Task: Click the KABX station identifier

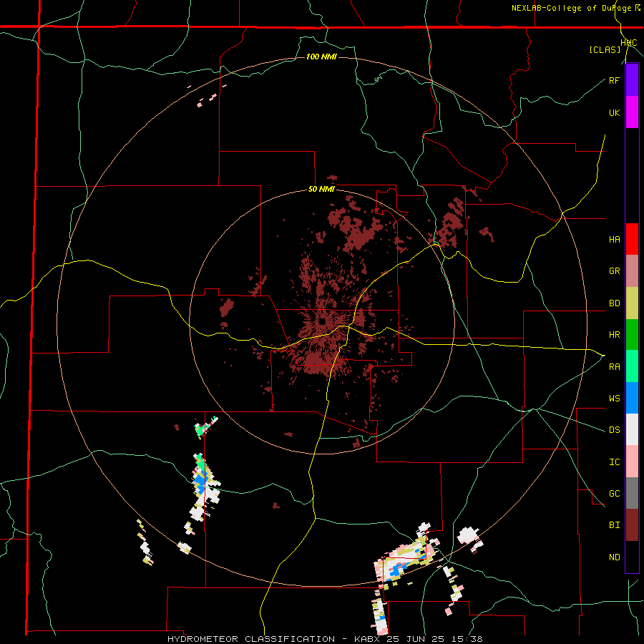Action: (368, 639)
